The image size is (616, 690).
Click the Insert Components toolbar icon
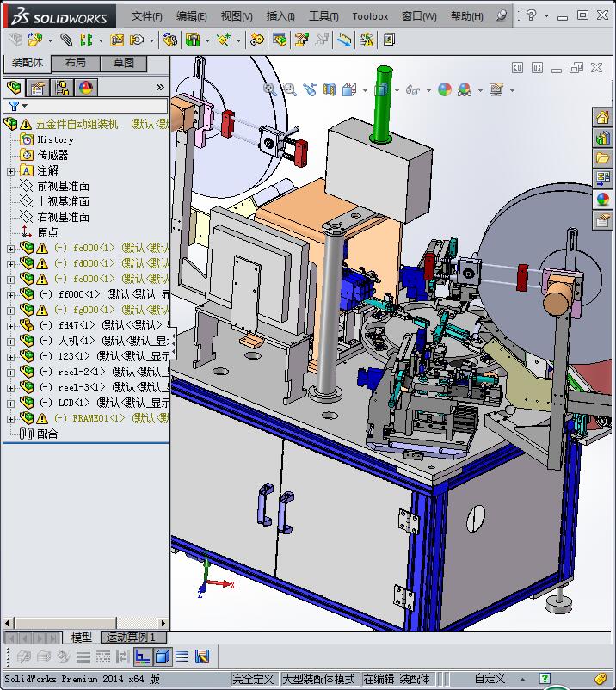coord(35,40)
